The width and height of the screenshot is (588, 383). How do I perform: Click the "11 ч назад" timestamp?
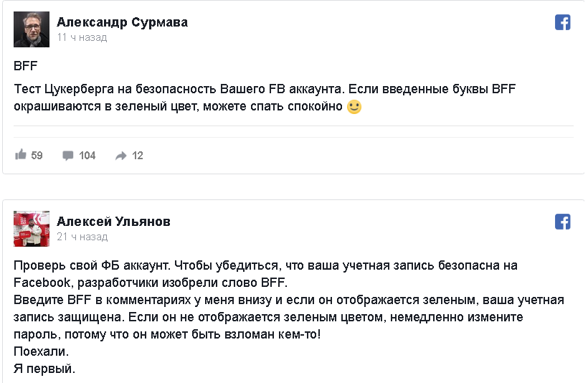pyautogui.click(x=82, y=37)
